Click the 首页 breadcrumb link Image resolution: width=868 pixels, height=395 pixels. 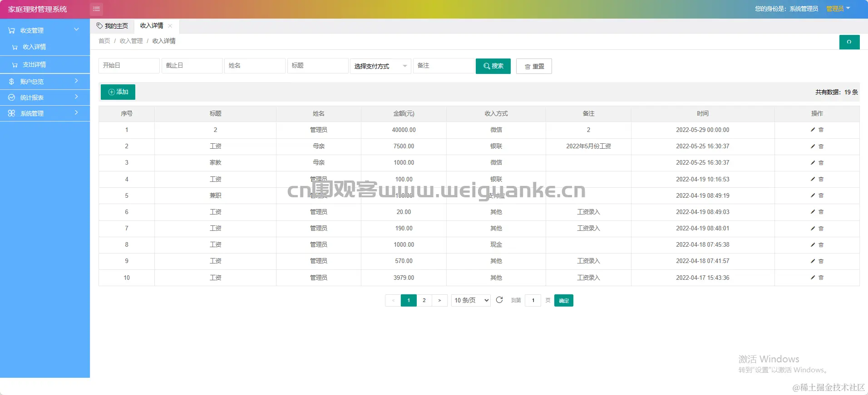(x=104, y=41)
